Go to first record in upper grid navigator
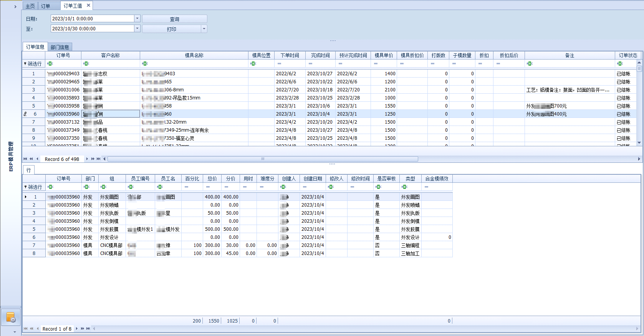Screen dimensions: 644x336 (x=25, y=159)
